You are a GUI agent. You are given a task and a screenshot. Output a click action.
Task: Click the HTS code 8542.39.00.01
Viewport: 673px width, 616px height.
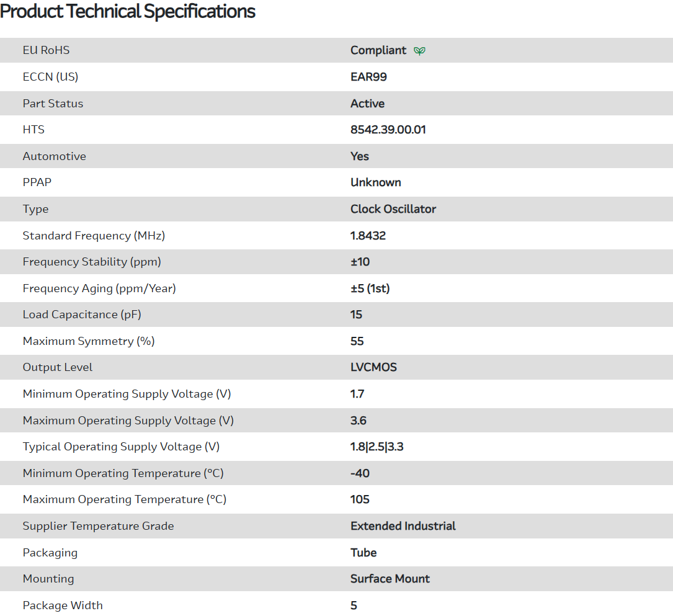click(388, 130)
